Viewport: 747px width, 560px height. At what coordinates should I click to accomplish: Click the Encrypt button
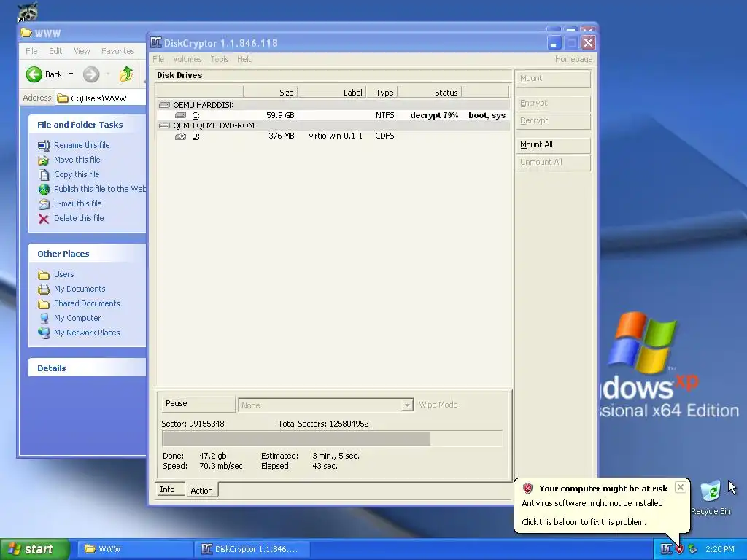point(553,104)
